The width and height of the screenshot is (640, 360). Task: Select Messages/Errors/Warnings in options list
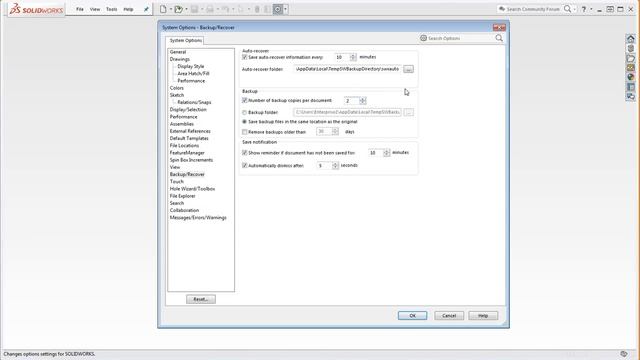point(198,218)
